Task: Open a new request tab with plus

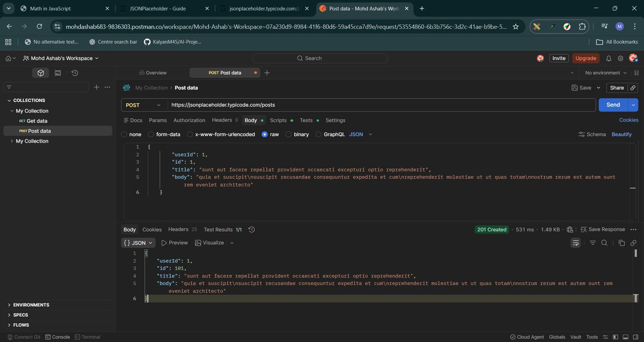Action: pos(267,73)
